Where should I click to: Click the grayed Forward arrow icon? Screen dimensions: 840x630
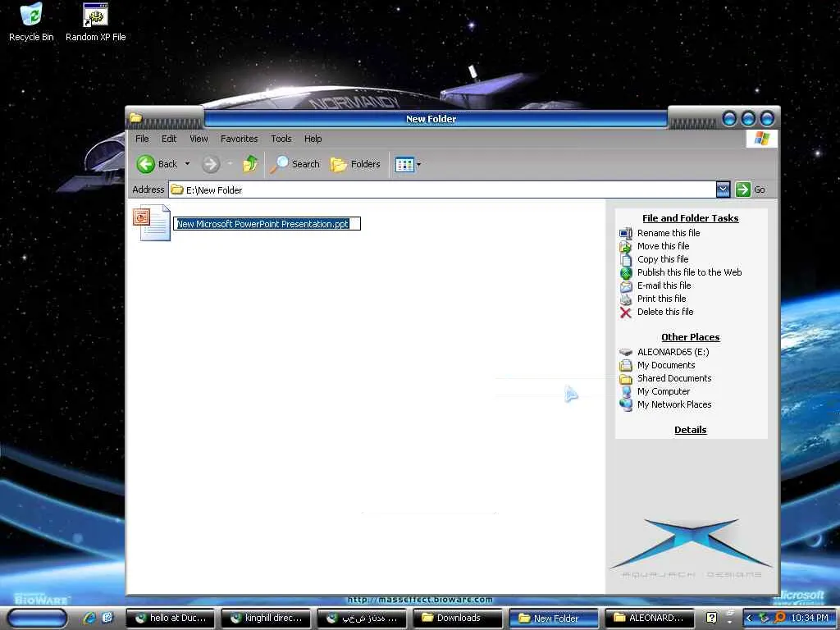click(211, 164)
